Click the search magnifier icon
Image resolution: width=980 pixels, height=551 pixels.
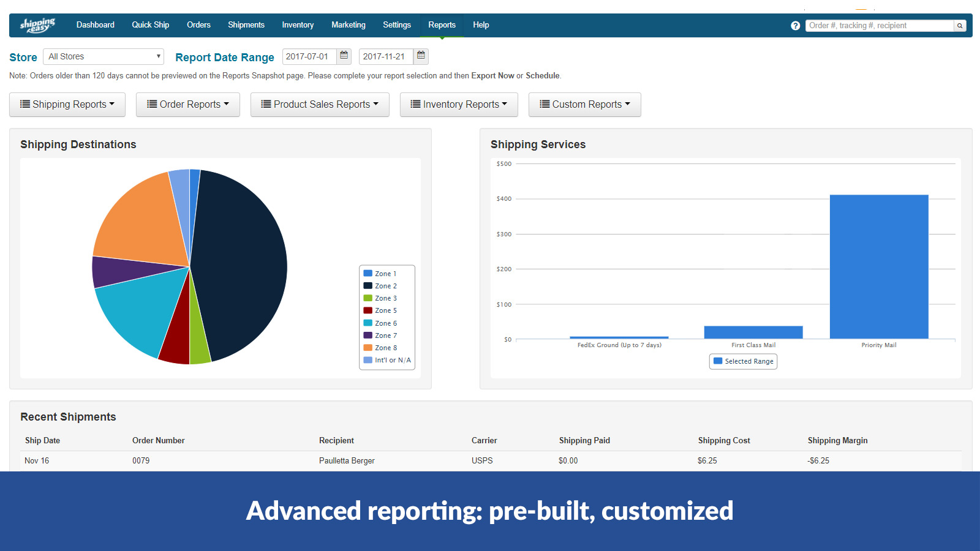(960, 26)
